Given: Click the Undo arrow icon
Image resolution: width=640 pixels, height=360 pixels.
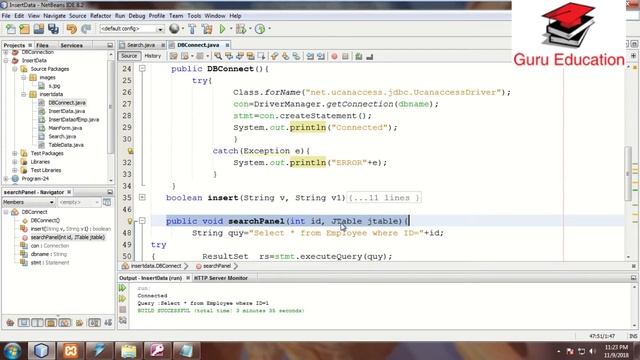Looking at the screenshot, I should coord(71,29).
